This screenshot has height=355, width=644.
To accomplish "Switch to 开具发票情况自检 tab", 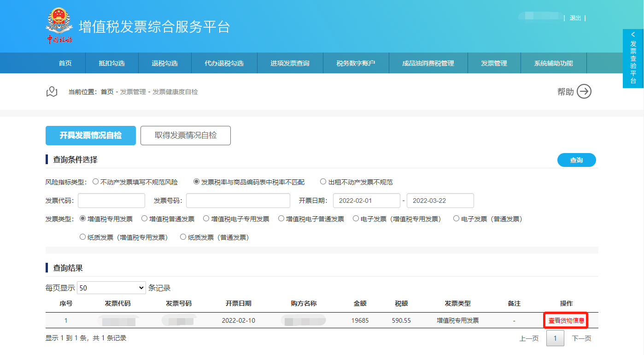I will pyautogui.click(x=91, y=136).
